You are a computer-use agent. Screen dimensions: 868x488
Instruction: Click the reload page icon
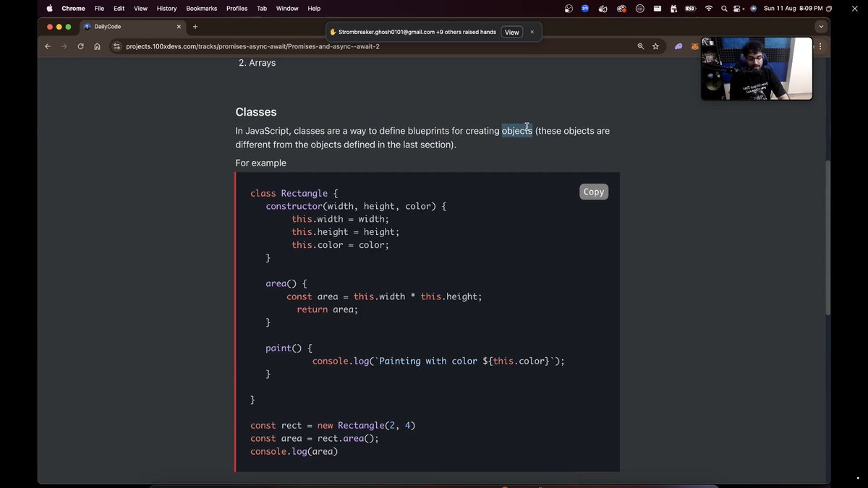[x=80, y=46]
